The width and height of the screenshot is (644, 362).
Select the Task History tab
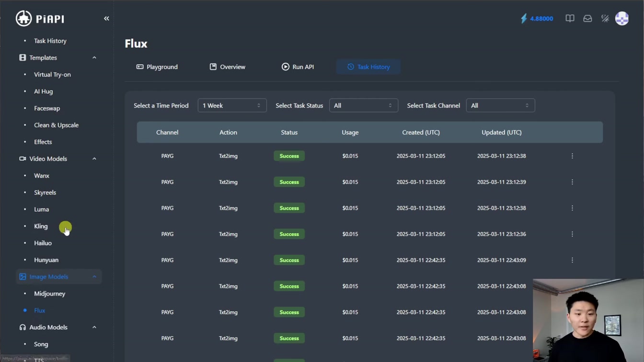coord(368,67)
